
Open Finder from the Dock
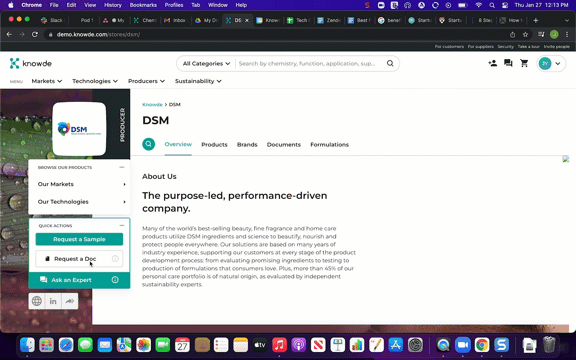(27, 345)
